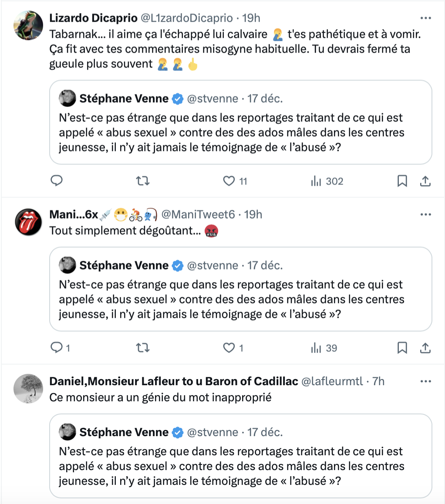Like Lizardo Dicaprio's tweet with 11 likes
Viewport: 445px width, 504px height.
[x=235, y=181]
